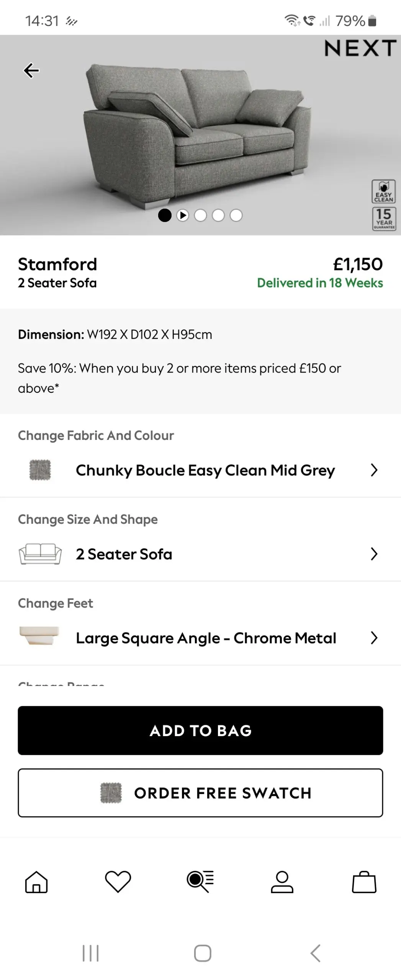Play the product video carousel dot
Image resolution: width=401 pixels, height=980 pixels.
point(183,216)
